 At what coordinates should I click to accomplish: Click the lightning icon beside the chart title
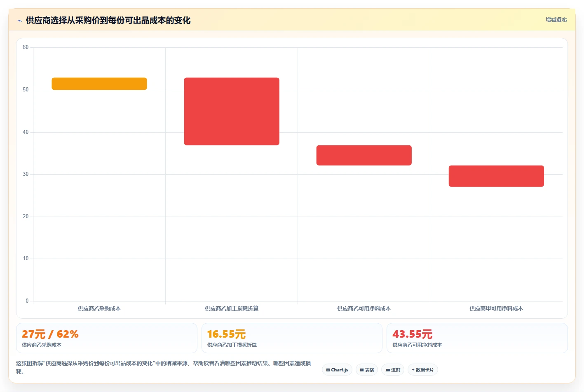click(x=19, y=21)
